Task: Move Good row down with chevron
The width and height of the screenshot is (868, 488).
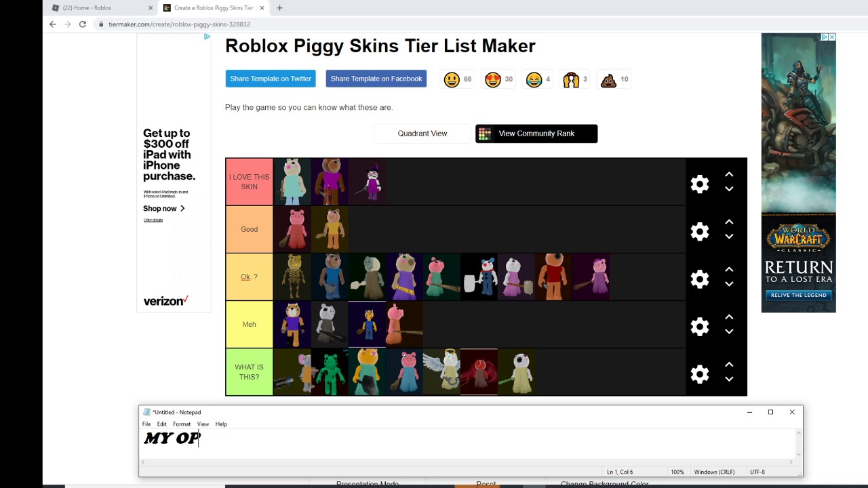Action: [x=729, y=237]
